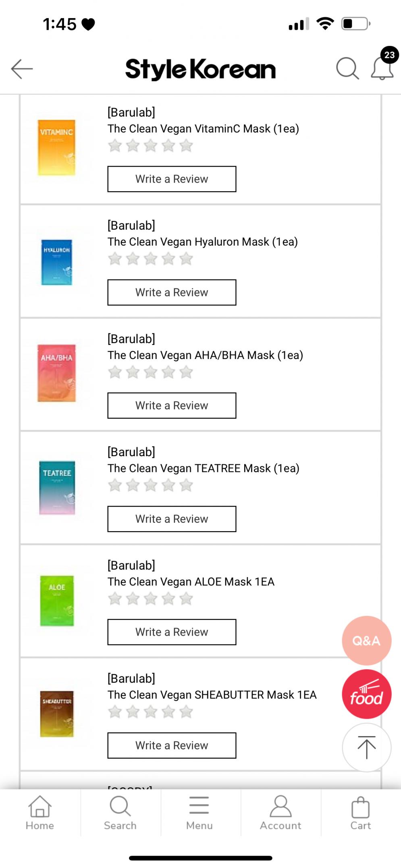Rate ALOE Mask with third star

pos(151,599)
